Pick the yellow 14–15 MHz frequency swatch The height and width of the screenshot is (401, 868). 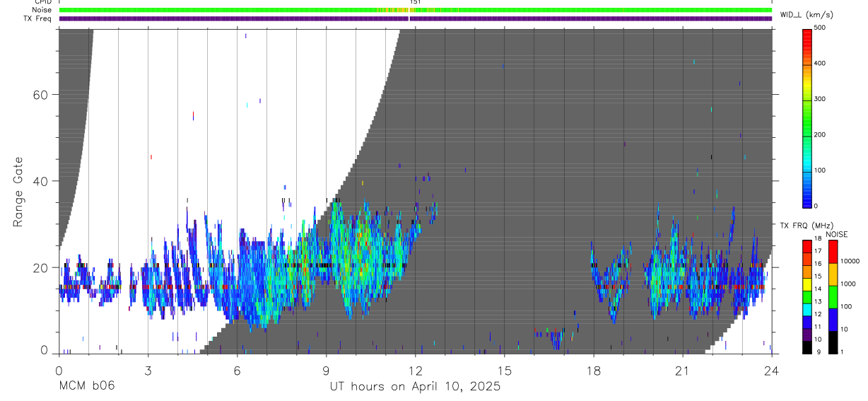pos(808,284)
